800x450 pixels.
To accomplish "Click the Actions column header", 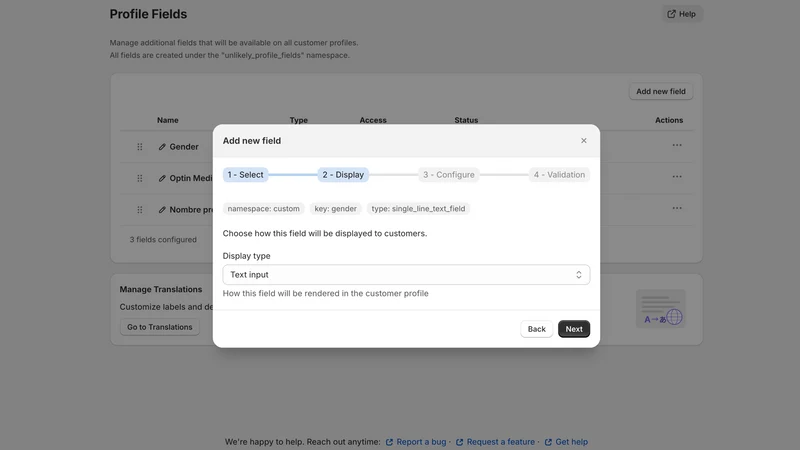I will tap(669, 120).
